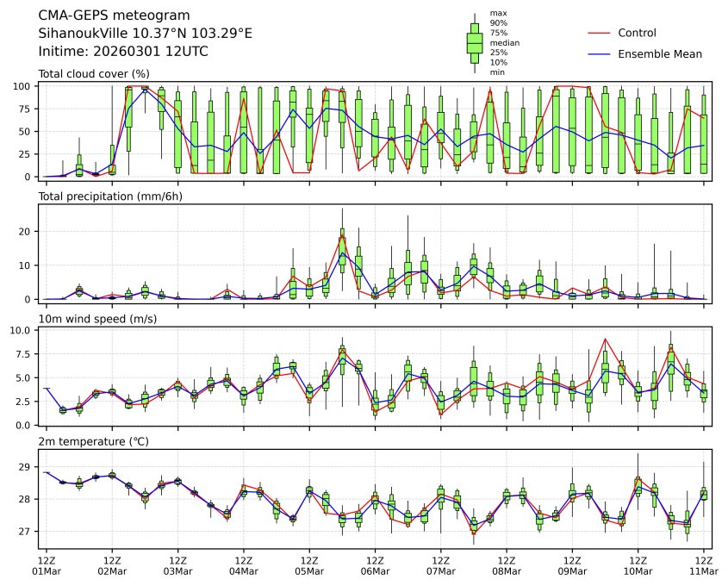Click the 'CMA-GEPS meteogram' title

109,16
